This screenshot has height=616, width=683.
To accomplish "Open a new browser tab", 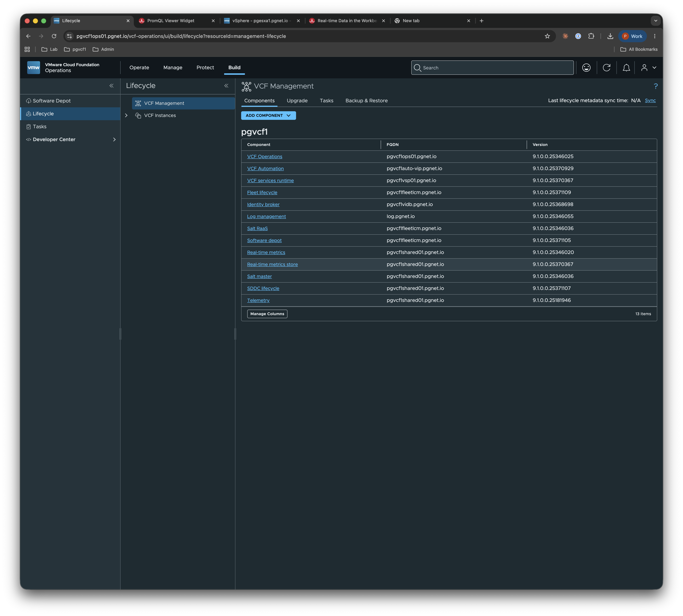I will [x=481, y=21].
